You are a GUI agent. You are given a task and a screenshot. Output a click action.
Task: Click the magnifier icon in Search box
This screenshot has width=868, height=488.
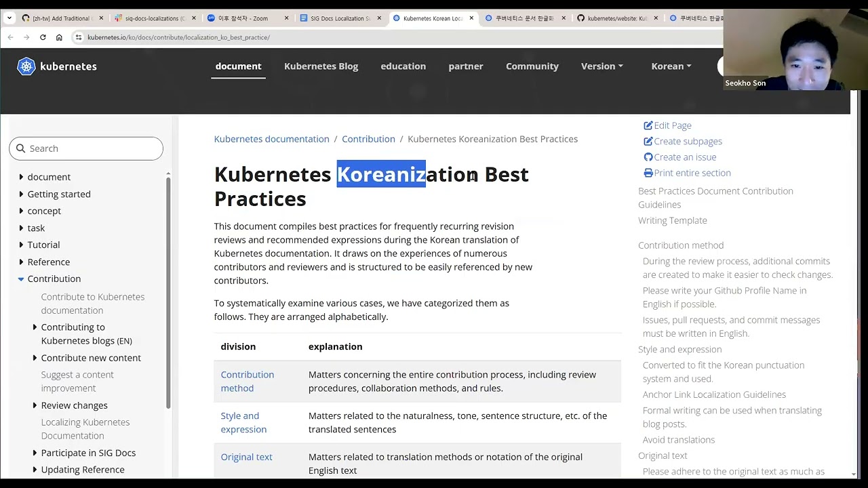20,148
